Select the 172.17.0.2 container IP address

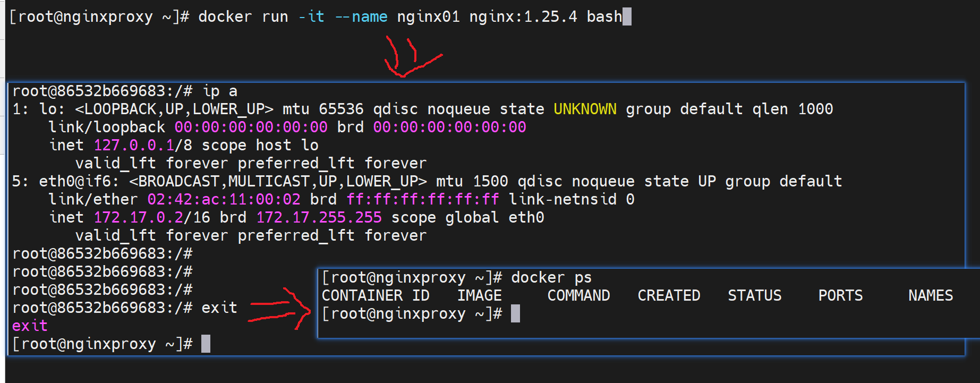pyautogui.click(x=138, y=218)
